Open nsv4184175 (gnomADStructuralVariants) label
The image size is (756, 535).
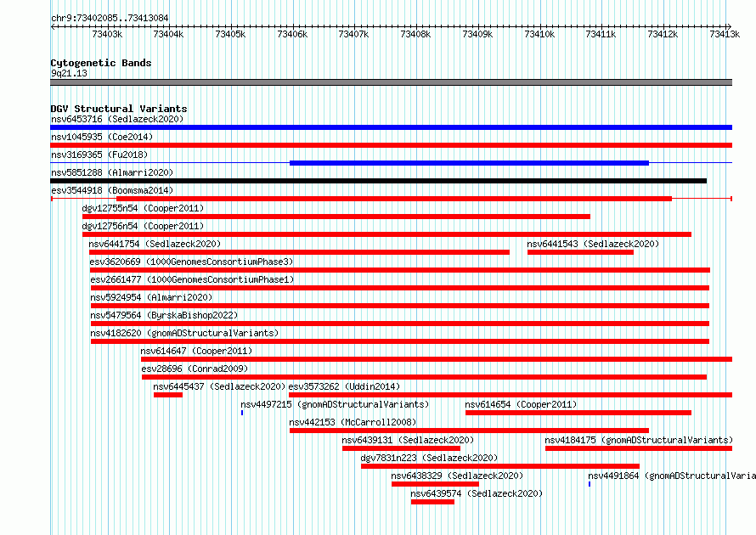(639, 440)
